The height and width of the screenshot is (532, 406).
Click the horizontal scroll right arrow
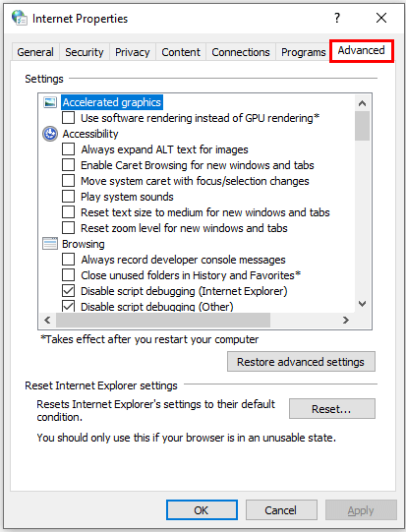tap(346, 320)
